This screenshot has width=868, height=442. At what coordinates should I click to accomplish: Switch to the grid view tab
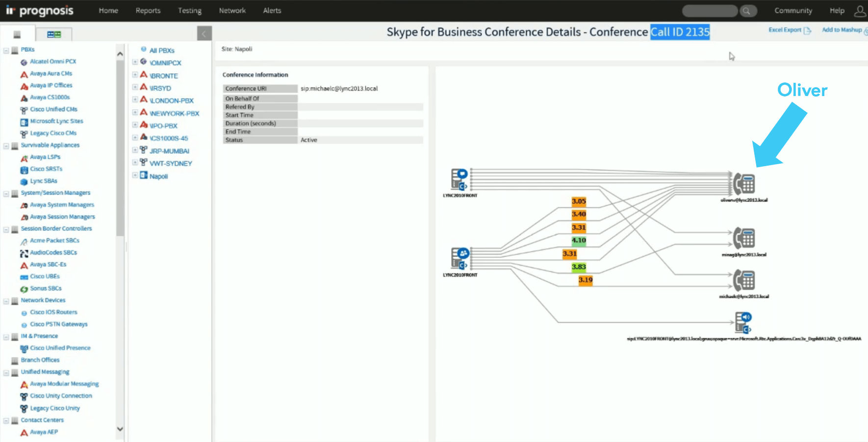pyautogui.click(x=54, y=34)
